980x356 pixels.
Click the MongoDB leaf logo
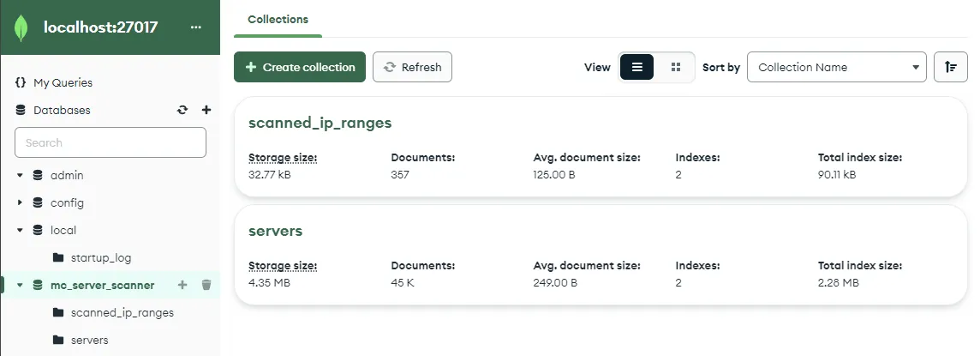pos(21,27)
